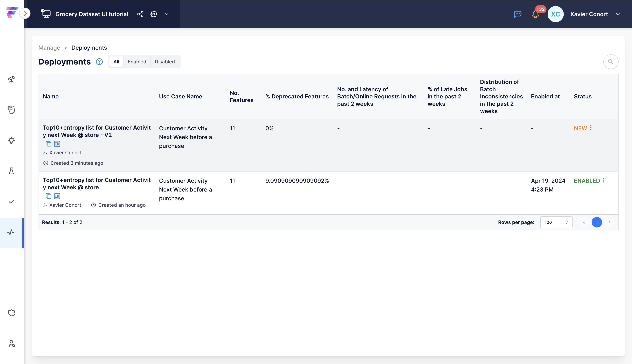Open the shield sidebar icon
The width and height of the screenshot is (632, 364).
pyautogui.click(x=11, y=313)
